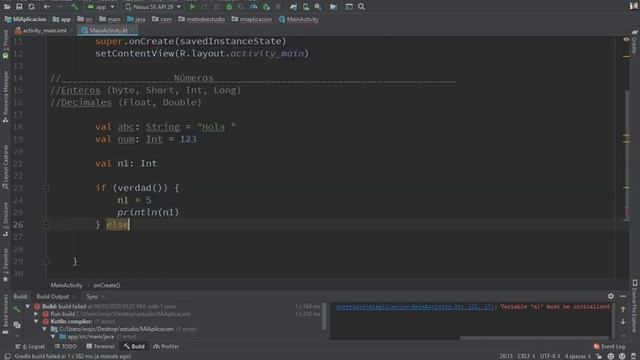Collapse the 'Build: build failed' tree node
The width and height of the screenshot is (640, 360).
pos(27,306)
